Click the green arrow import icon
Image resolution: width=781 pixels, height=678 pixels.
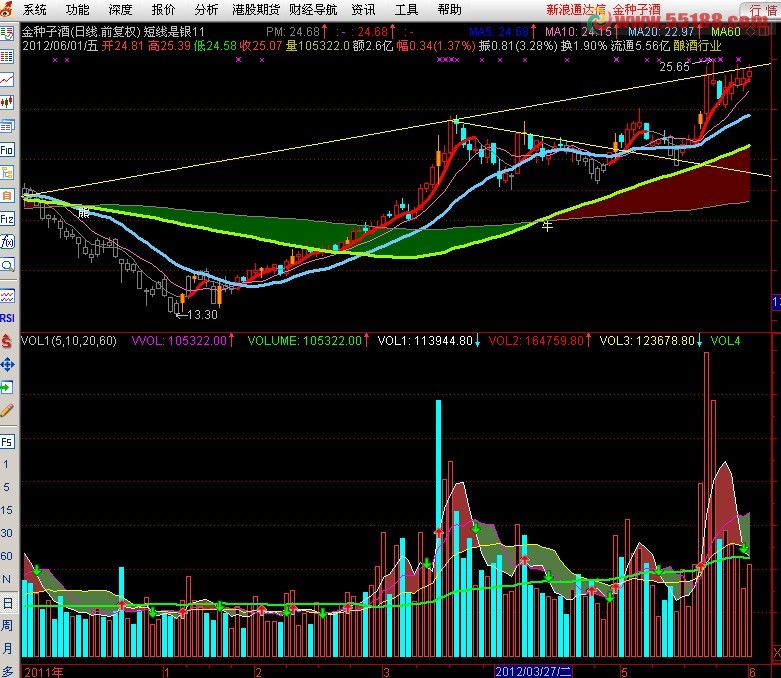pos(7,387)
